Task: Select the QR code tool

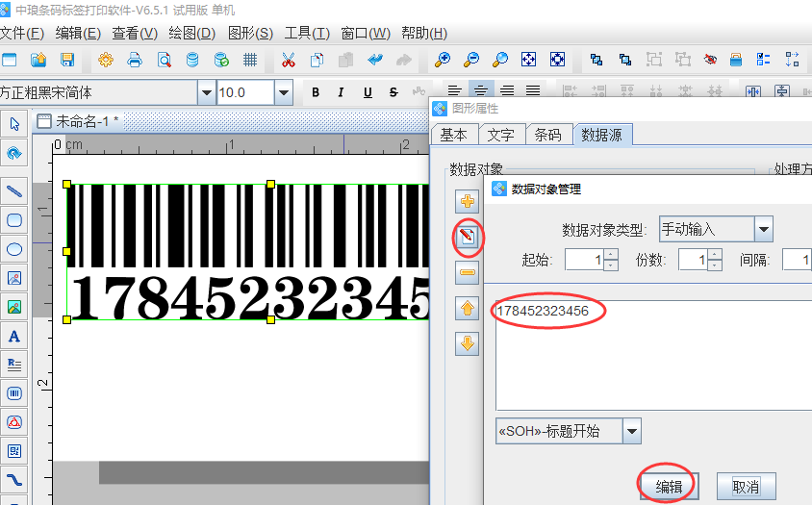Action: coord(14,451)
